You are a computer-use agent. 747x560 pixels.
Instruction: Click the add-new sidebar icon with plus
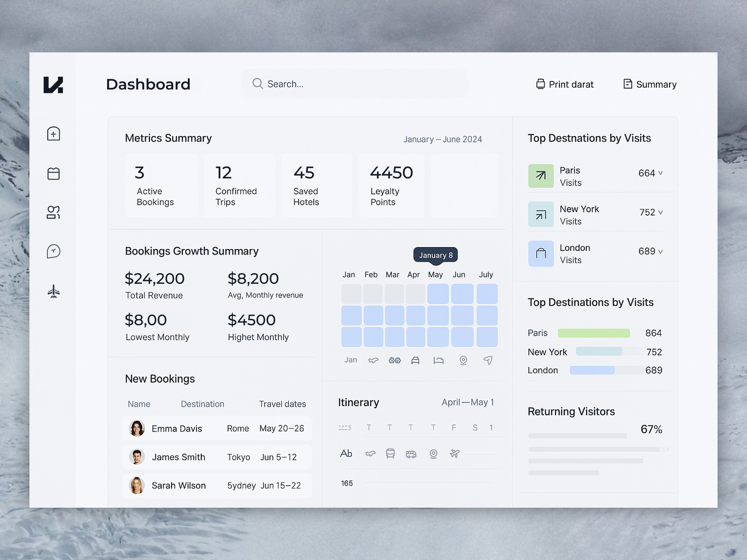53,134
